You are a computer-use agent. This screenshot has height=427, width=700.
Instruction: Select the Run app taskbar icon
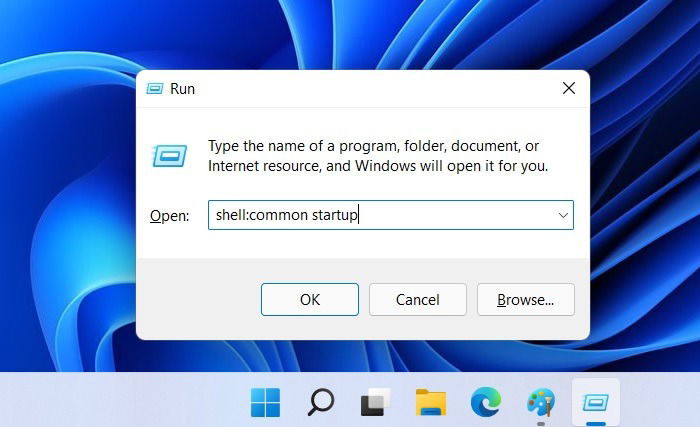[x=596, y=402]
